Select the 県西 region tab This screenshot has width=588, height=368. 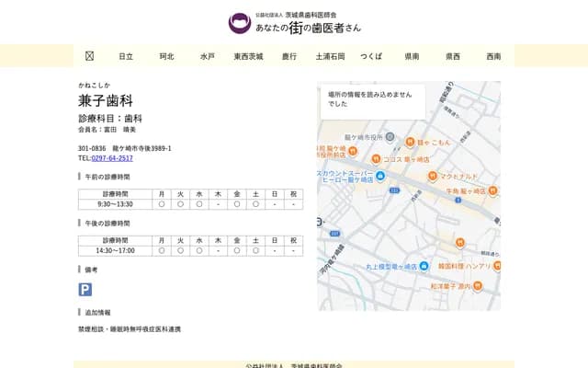pyautogui.click(x=453, y=56)
